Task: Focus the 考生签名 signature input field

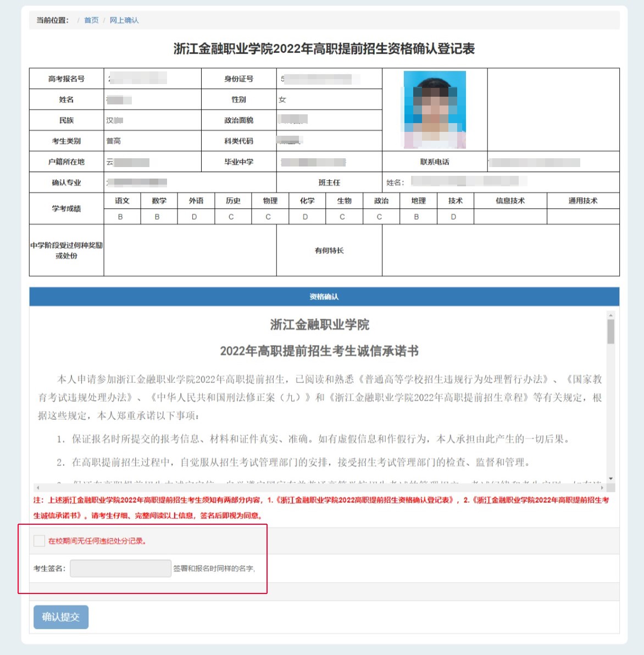Action: [x=120, y=568]
